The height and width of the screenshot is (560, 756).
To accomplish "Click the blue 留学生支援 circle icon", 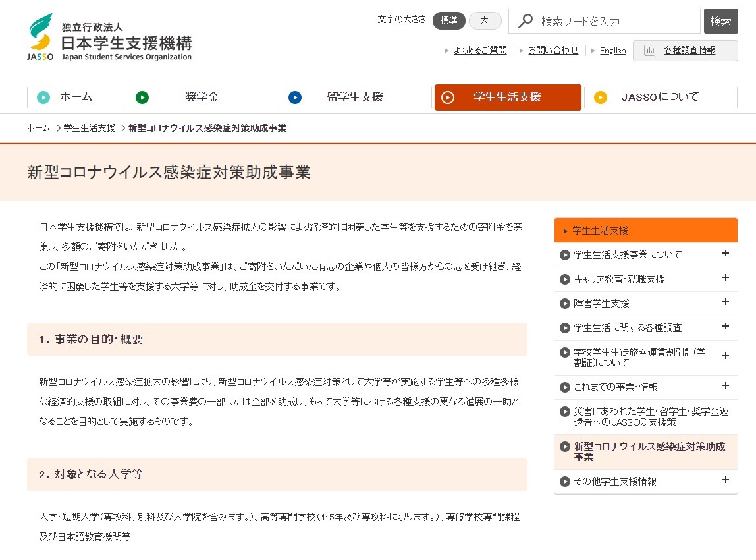I will click(294, 97).
